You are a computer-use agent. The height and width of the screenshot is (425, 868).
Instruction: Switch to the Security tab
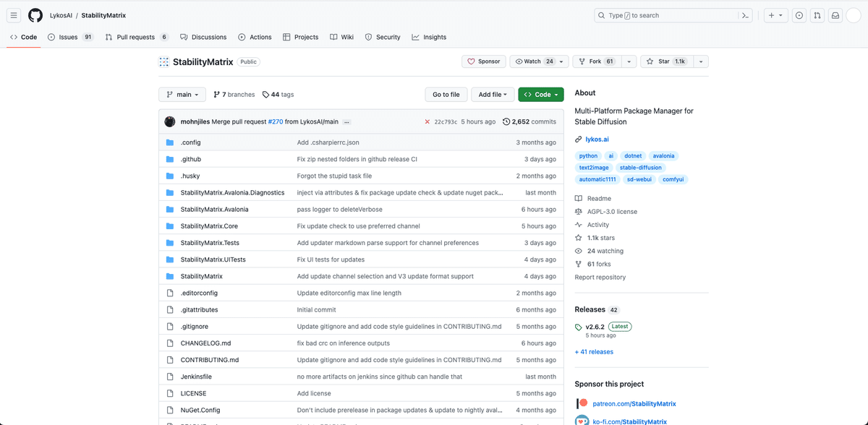click(383, 37)
